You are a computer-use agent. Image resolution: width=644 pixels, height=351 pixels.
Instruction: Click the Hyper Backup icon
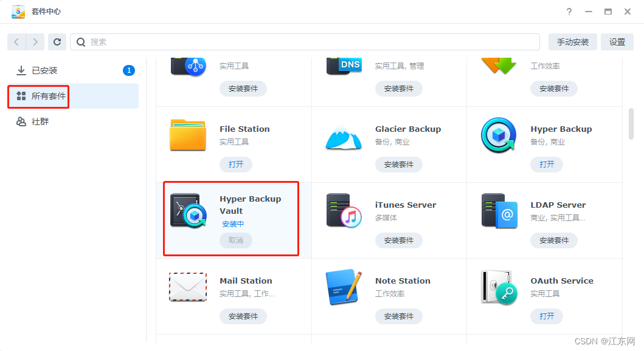(x=499, y=135)
